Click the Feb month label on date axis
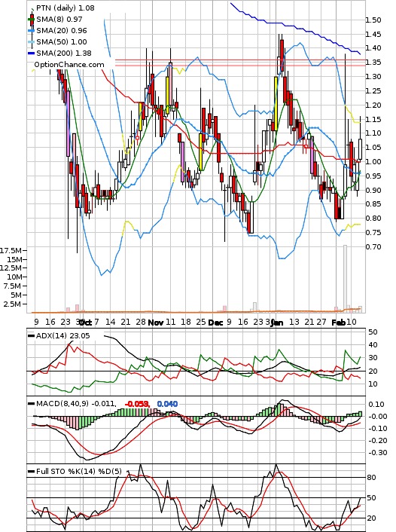The width and height of the screenshot is (396, 532). [338, 323]
